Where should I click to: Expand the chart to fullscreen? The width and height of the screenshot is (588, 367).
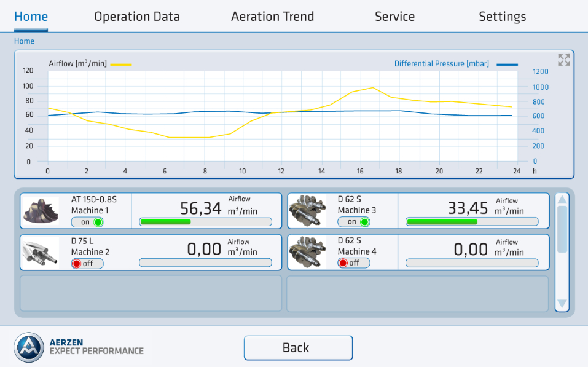click(563, 60)
